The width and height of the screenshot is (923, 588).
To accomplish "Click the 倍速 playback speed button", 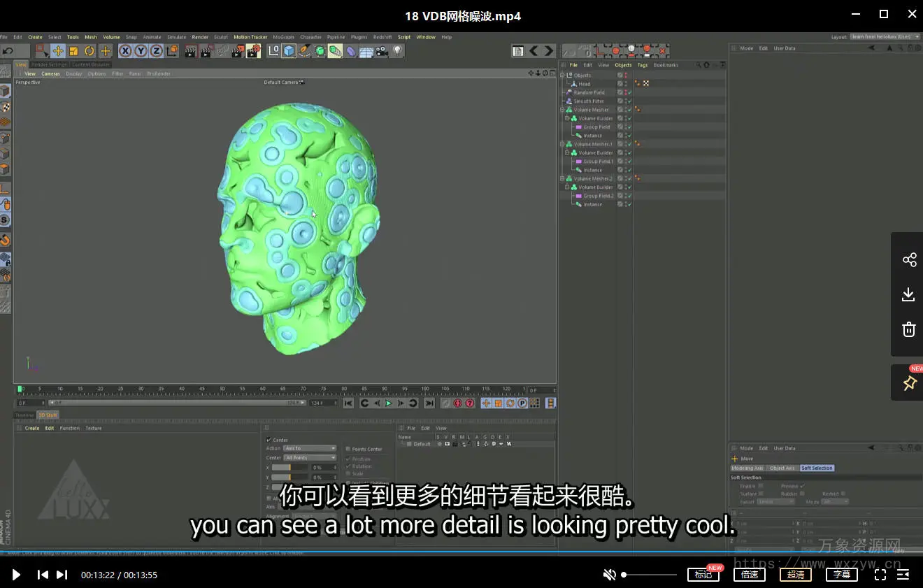I will point(750,575).
